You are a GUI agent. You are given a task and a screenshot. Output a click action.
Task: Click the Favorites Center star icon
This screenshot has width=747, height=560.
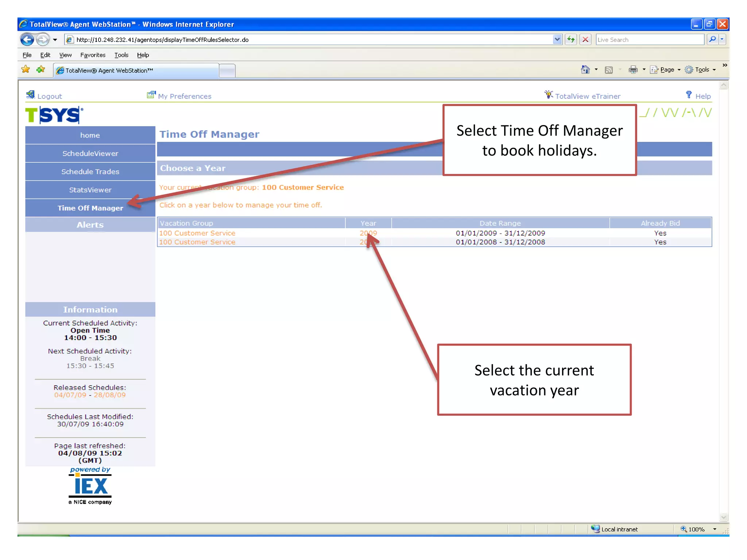tap(26, 69)
